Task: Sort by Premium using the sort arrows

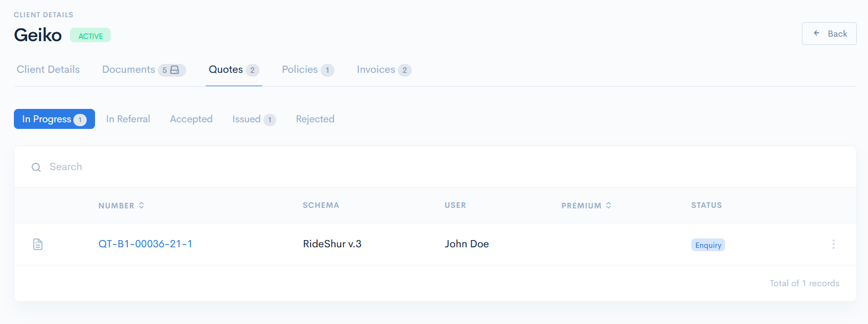Action: (x=608, y=206)
